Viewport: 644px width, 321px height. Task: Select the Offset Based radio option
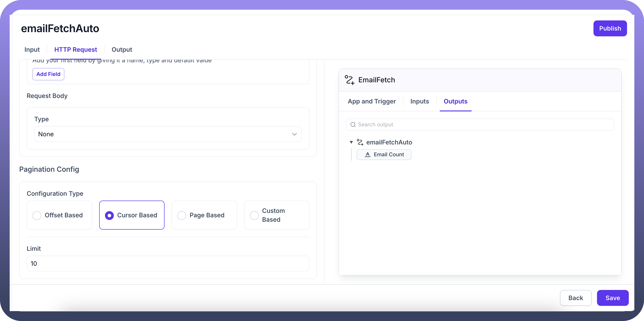coord(37,215)
